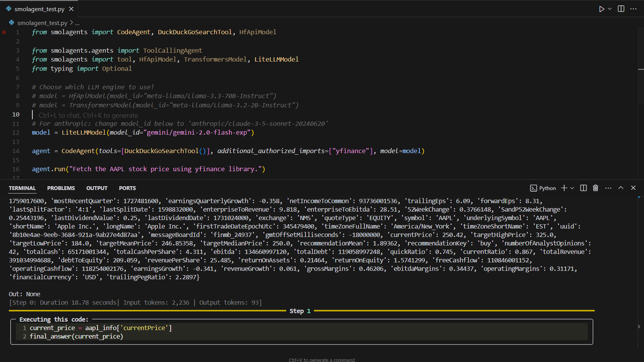
Task: Open editor More Actions ellipsis menu
Action: (634, 9)
